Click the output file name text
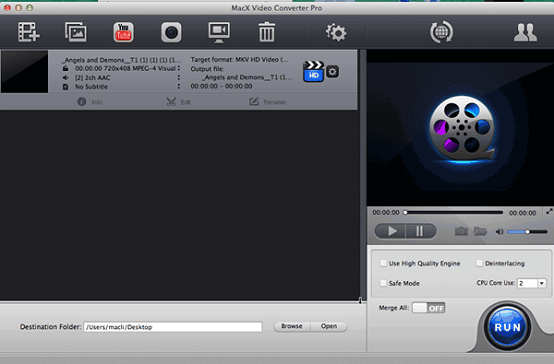554x364 pixels. pyautogui.click(x=247, y=77)
